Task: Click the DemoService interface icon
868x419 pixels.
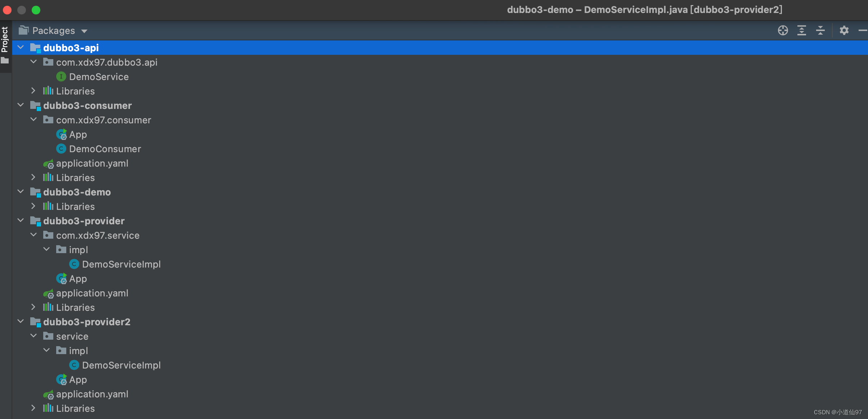Action: (x=62, y=76)
